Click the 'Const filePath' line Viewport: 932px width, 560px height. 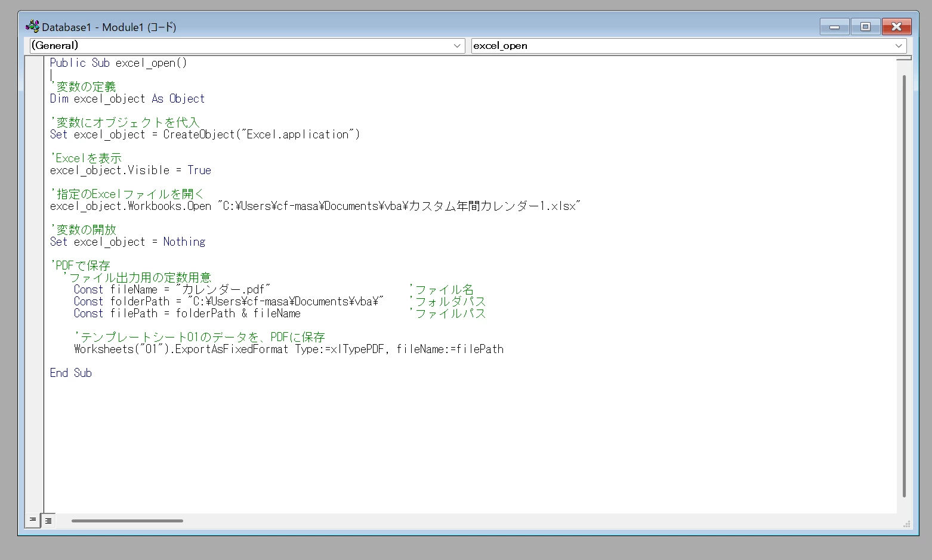pyautogui.click(x=187, y=314)
